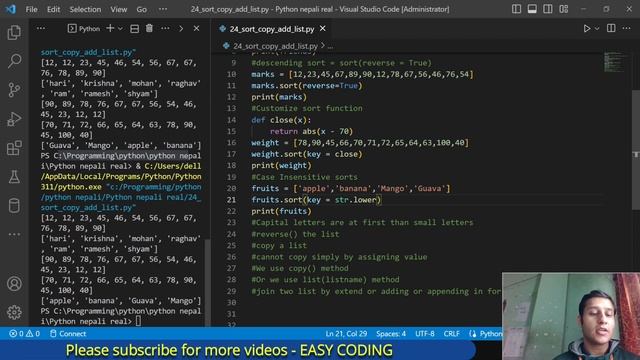Click the print(fruits) line
Viewport: 640px width, 360px height.
coord(281,211)
